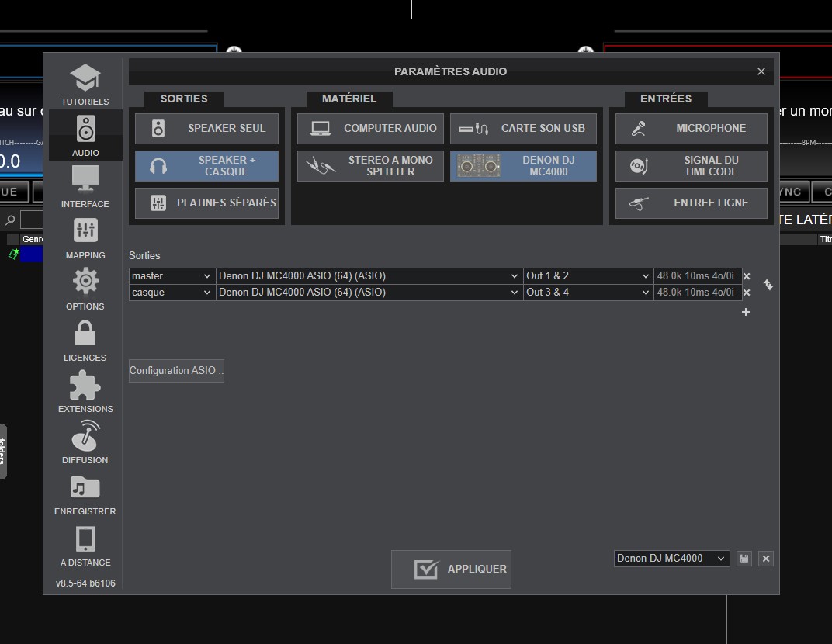
Task: Click the version number v8.5-64 b6106
Action: pos(85,583)
